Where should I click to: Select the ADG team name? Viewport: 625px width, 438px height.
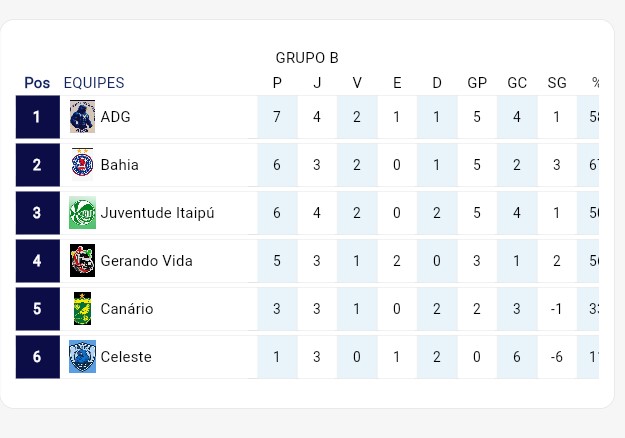coord(116,117)
